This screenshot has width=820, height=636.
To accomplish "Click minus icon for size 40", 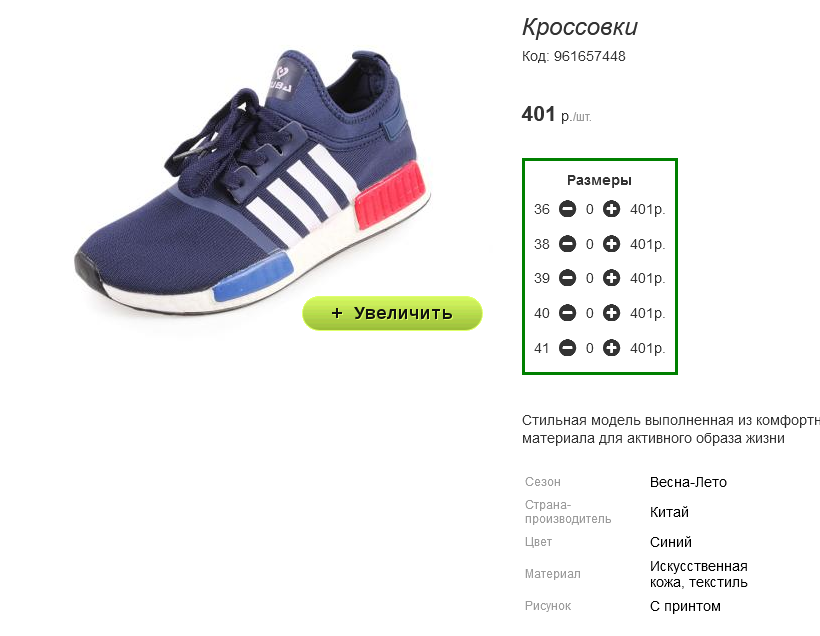I will pyautogui.click(x=567, y=313).
